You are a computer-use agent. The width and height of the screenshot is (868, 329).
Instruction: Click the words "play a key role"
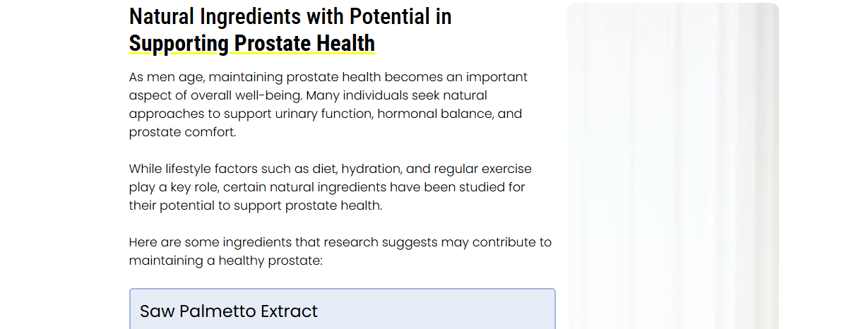[x=175, y=187]
